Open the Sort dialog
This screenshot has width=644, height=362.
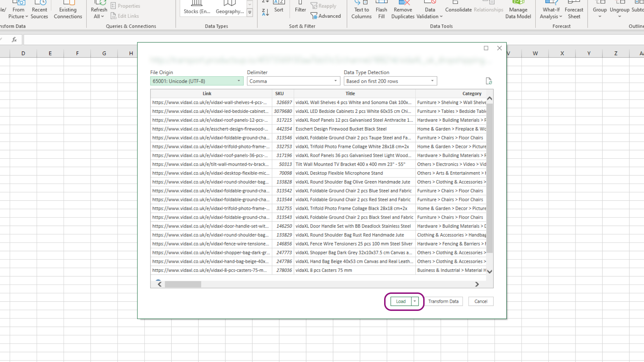pos(279,7)
